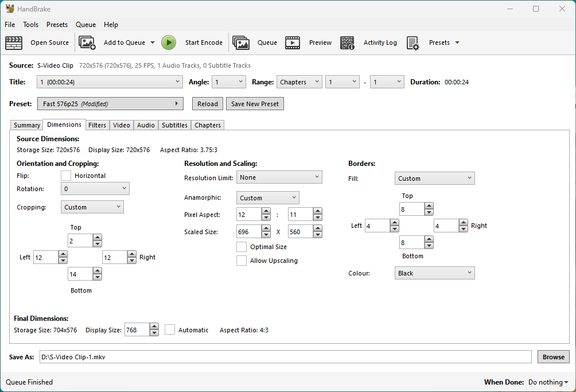Click the green Start Encode play icon

pos(169,42)
